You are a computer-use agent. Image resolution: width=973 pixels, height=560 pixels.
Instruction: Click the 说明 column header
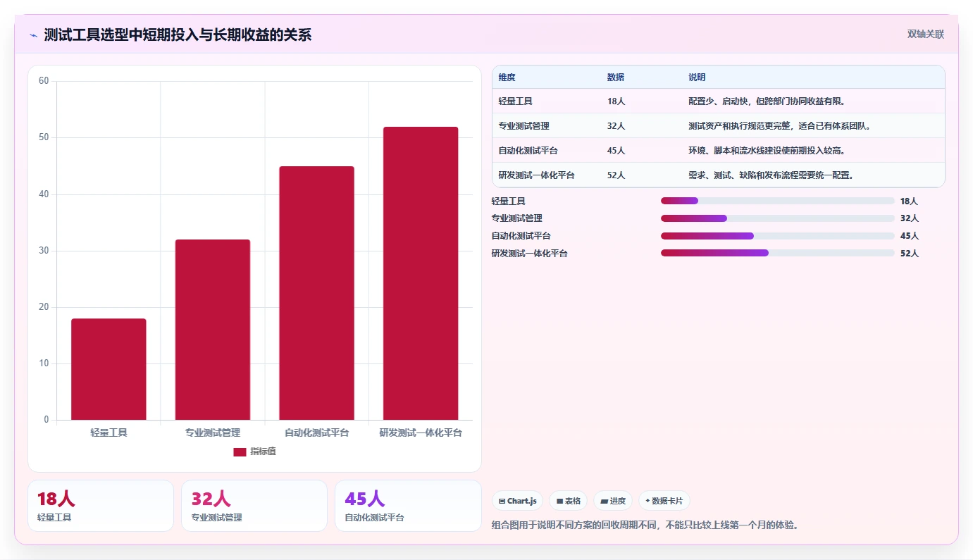[x=697, y=77]
